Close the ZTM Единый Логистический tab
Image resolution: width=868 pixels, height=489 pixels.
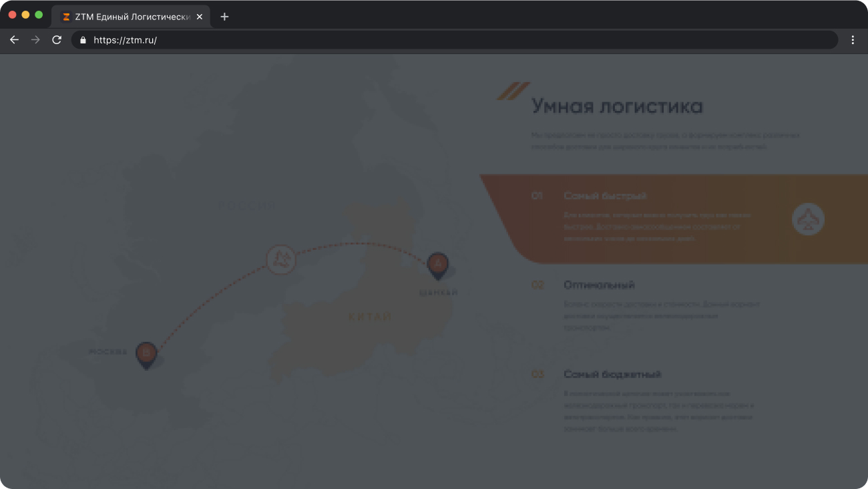coord(199,17)
